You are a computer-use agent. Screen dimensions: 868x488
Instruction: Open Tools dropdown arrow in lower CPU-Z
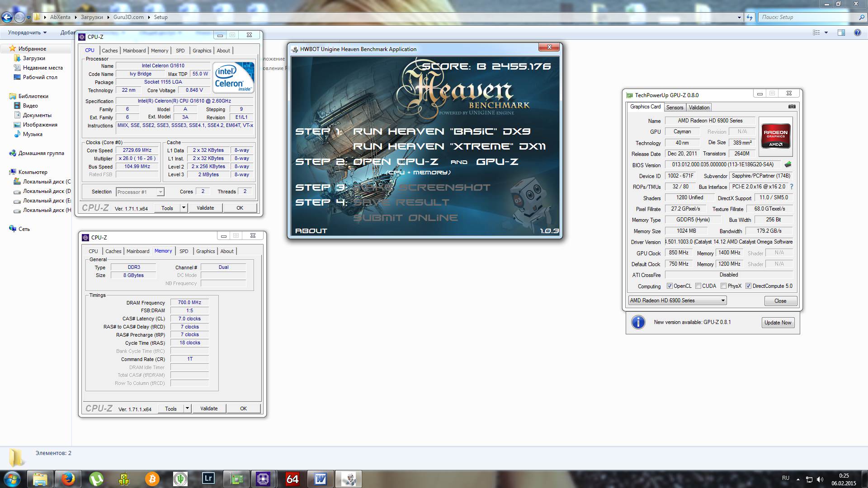pyautogui.click(x=187, y=408)
